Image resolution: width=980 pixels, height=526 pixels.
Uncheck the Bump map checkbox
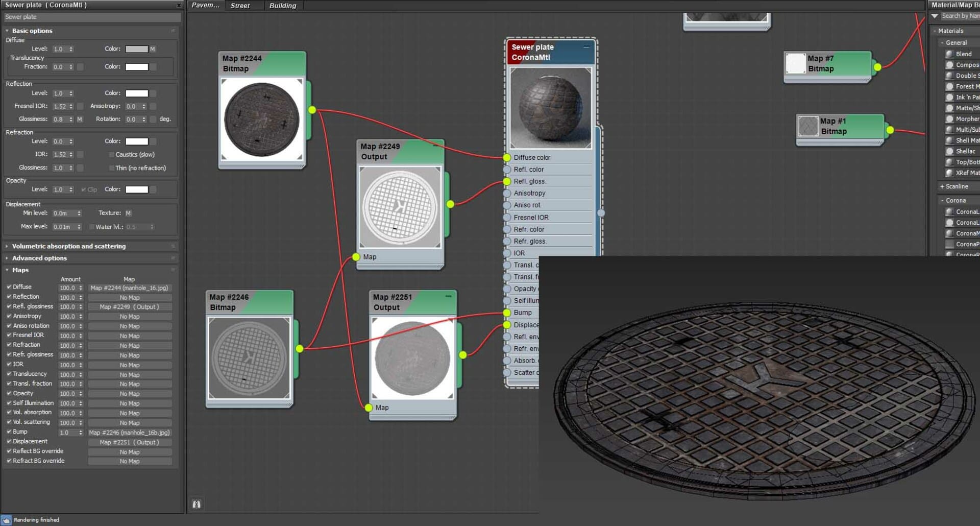click(9, 432)
